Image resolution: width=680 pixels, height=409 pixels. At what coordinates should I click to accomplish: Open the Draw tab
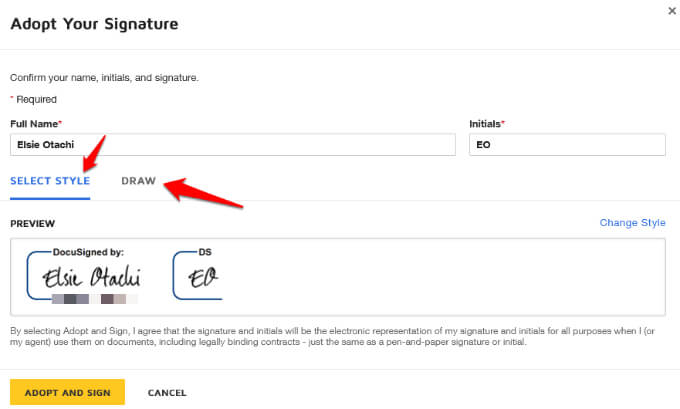(138, 181)
